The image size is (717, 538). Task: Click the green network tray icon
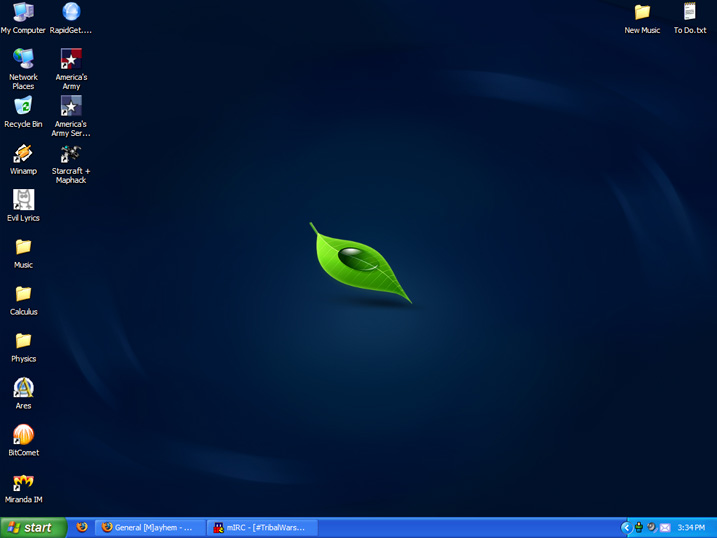coord(639,527)
